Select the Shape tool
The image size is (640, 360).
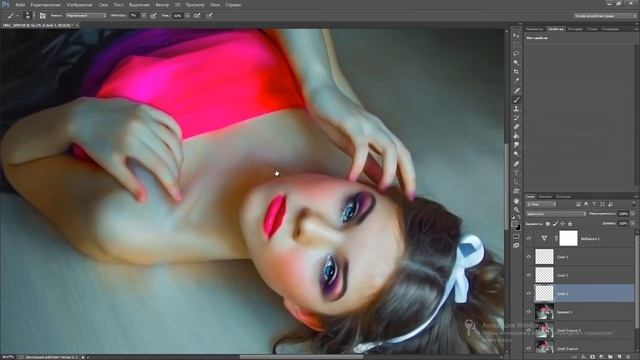516,191
